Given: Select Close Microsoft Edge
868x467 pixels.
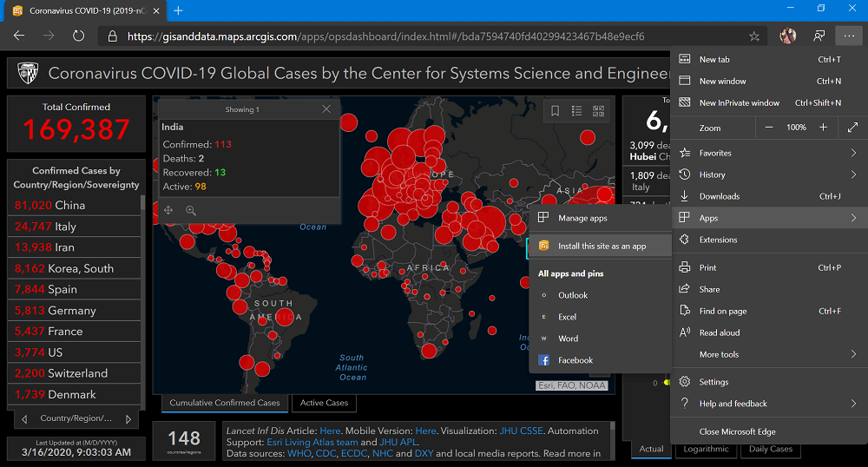Looking at the screenshot, I should (769, 431).
